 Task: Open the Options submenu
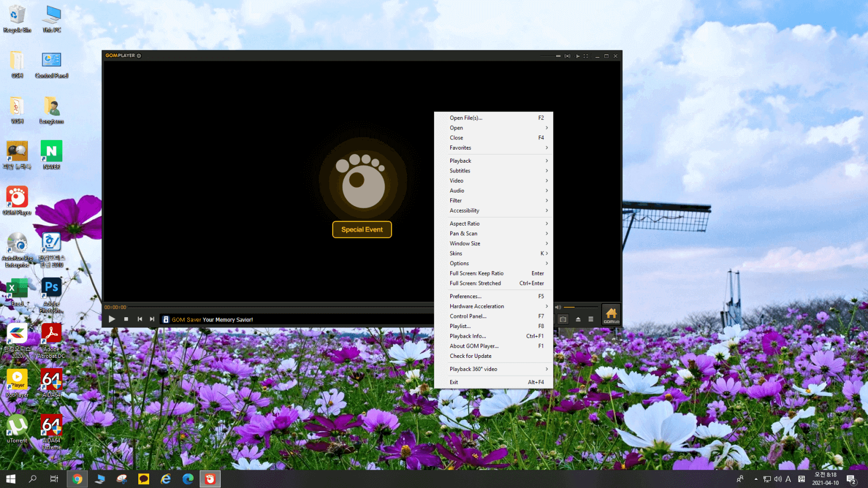point(494,264)
